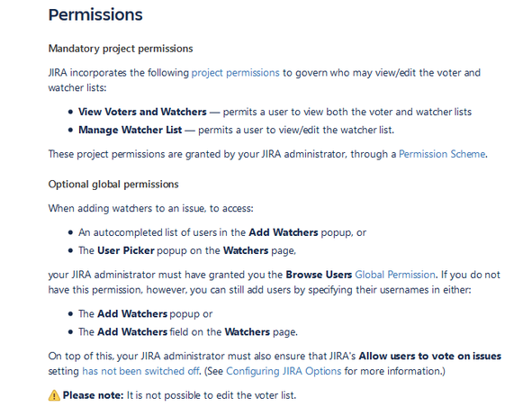
Task: Click the bold User Picker text
Action: point(126,250)
